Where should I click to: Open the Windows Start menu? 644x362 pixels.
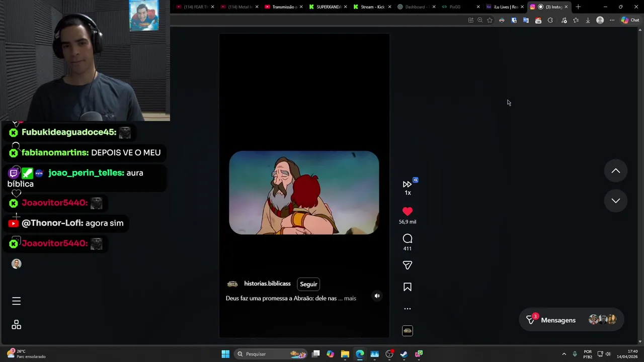225,354
